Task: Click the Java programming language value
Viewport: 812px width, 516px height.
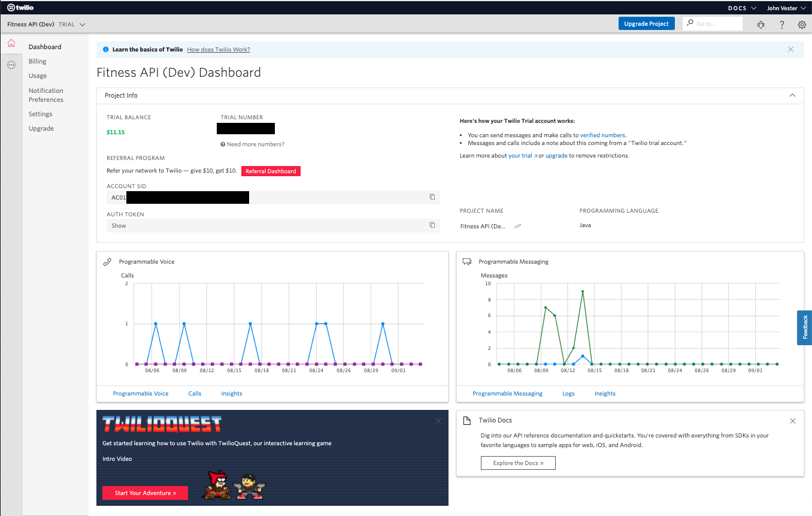Action: tap(585, 225)
